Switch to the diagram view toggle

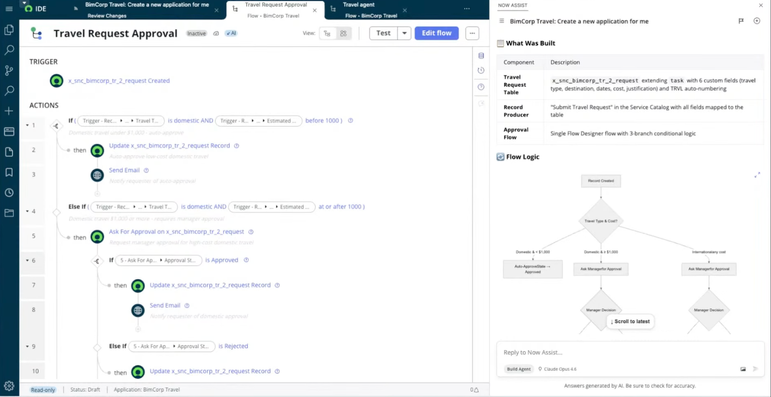(x=343, y=33)
